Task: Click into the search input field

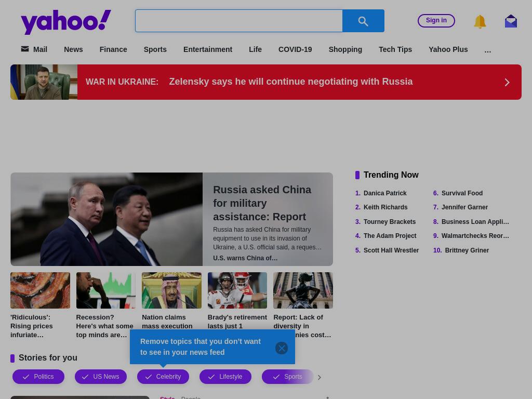Action: 239,21
